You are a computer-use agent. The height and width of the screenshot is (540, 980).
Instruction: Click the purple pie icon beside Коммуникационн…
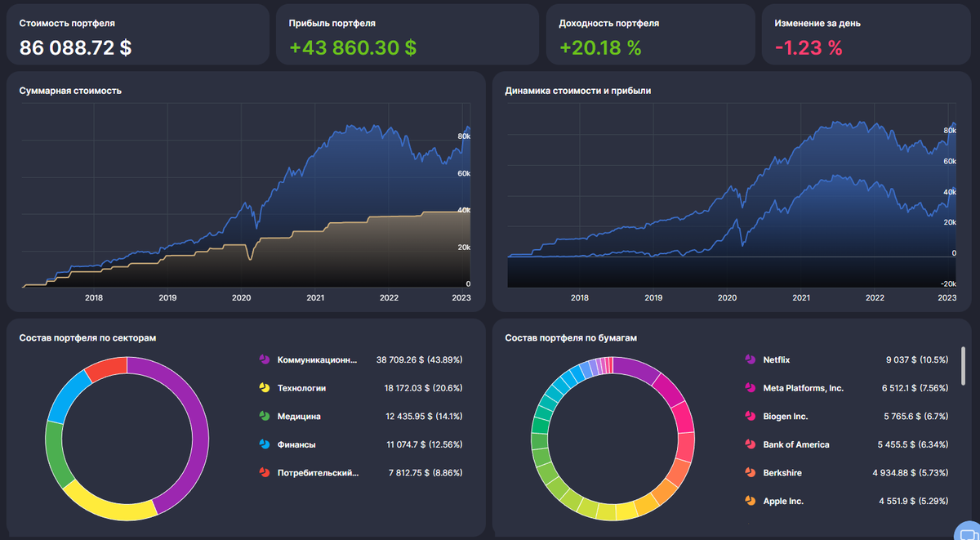(264, 359)
